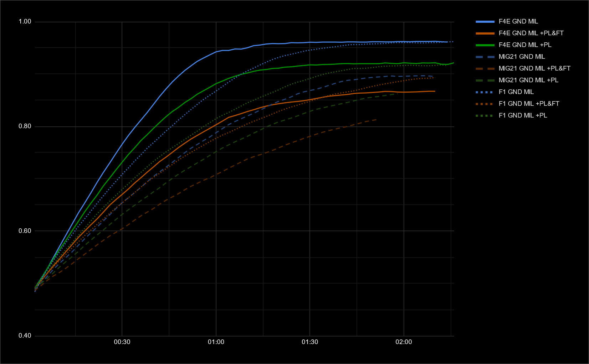Select the F1 GND MIL legend label

(516, 92)
